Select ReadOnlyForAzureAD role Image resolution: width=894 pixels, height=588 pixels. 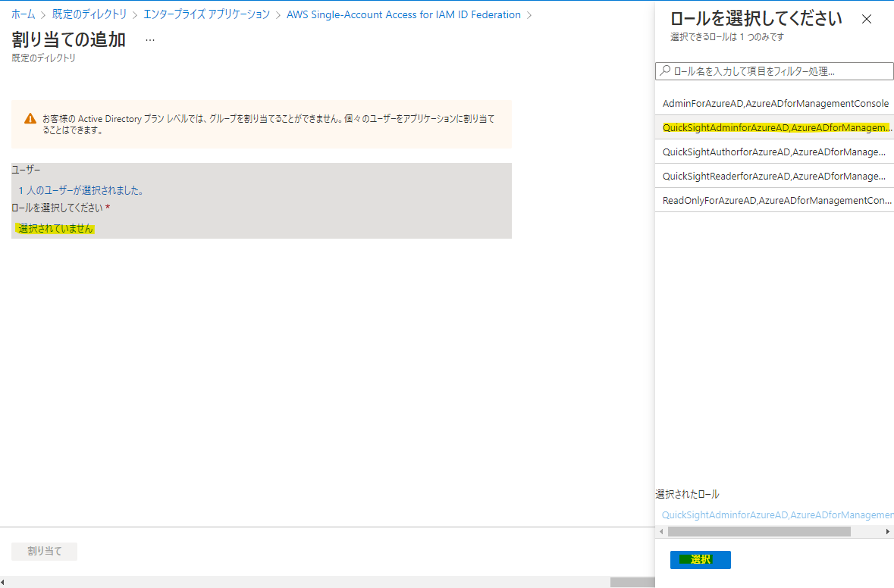tap(774, 201)
